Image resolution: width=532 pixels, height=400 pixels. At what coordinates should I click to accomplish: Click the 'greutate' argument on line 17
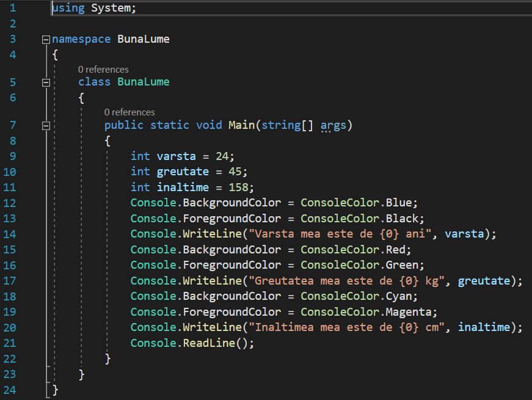click(x=484, y=282)
